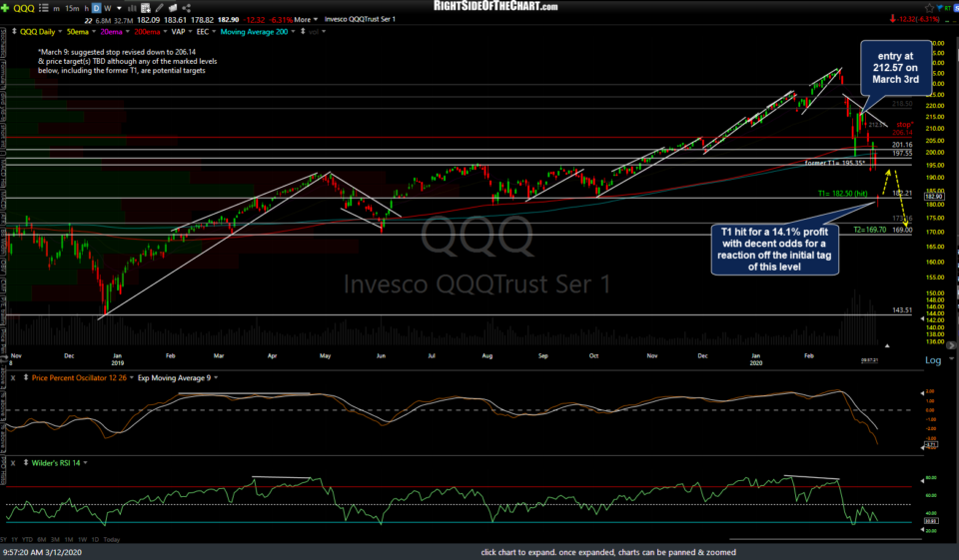Select the Daily (D) timeframe
The width and height of the screenshot is (959, 560).
coord(96,8)
